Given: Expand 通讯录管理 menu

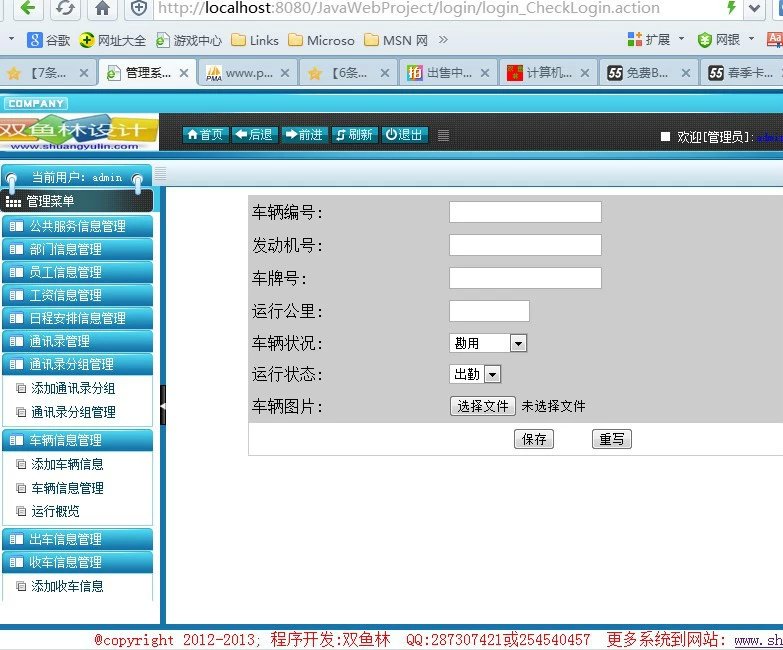Looking at the screenshot, I should pyautogui.click(x=77, y=341).
